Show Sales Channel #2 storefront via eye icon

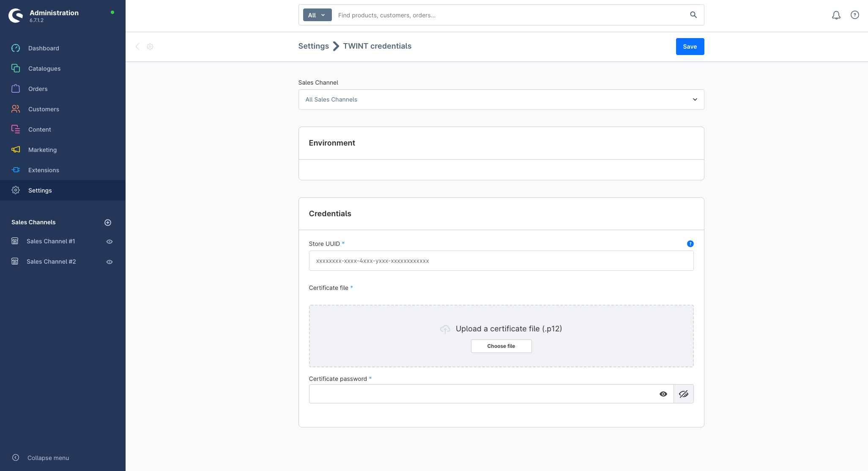[x=110, y=262]
